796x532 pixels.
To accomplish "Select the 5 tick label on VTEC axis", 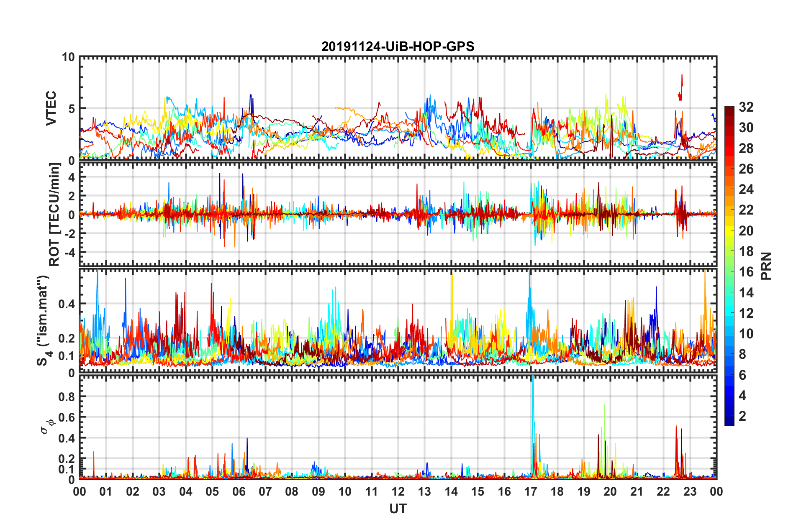I will 72,109.
